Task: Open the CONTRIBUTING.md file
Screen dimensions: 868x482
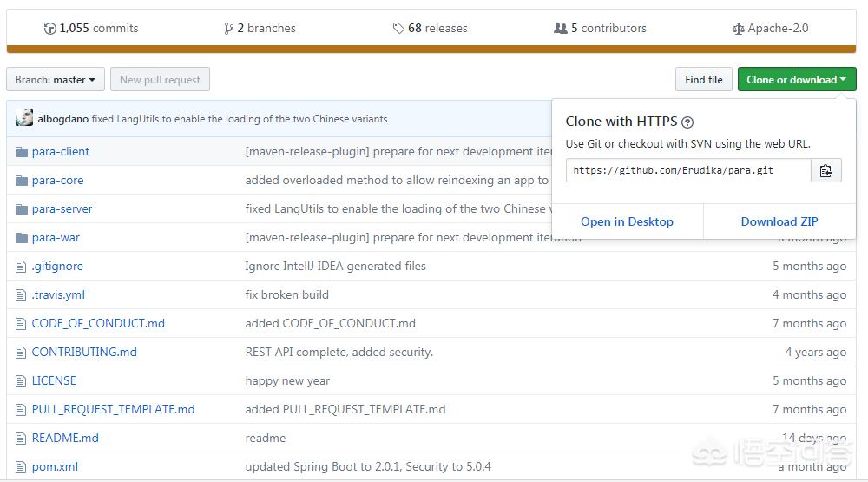Action: pyautogui.click(x=84, y=353)
